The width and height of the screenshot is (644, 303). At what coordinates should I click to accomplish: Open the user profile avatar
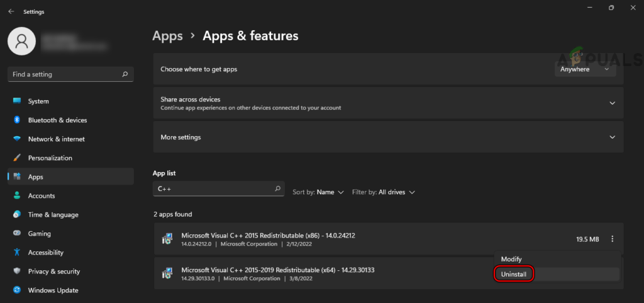pos(22,42)
